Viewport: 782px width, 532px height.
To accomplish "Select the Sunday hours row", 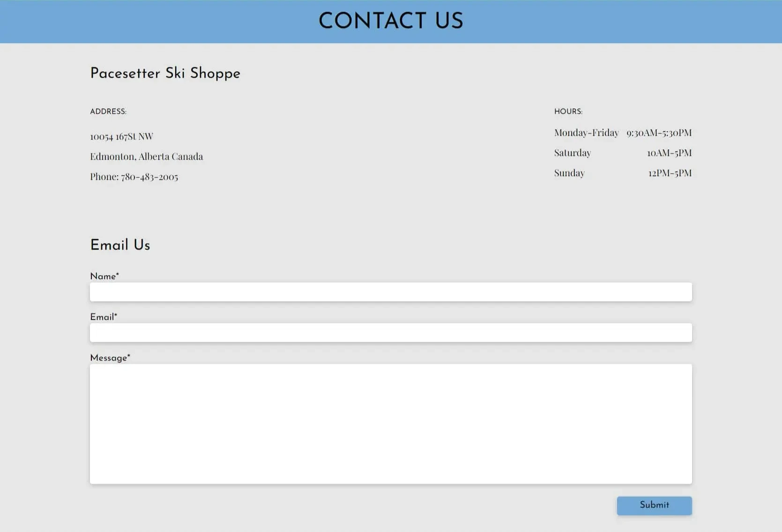I will pyautogui.click(x=623, y=173).
